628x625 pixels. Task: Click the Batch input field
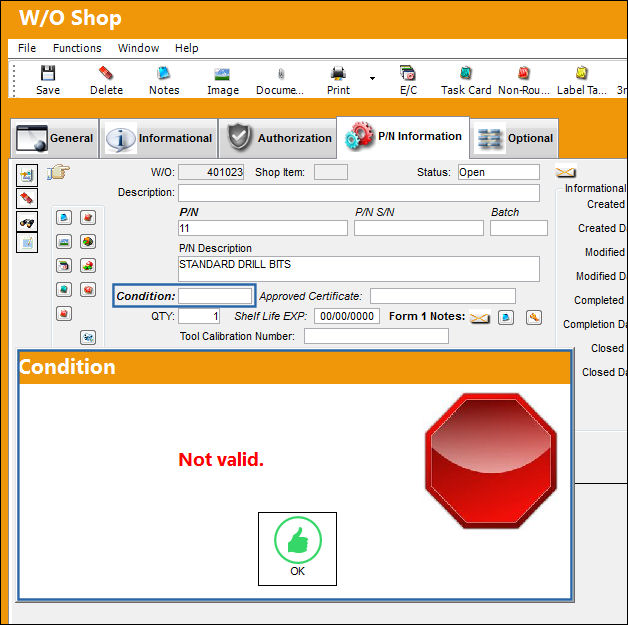[x=519, y=228]
